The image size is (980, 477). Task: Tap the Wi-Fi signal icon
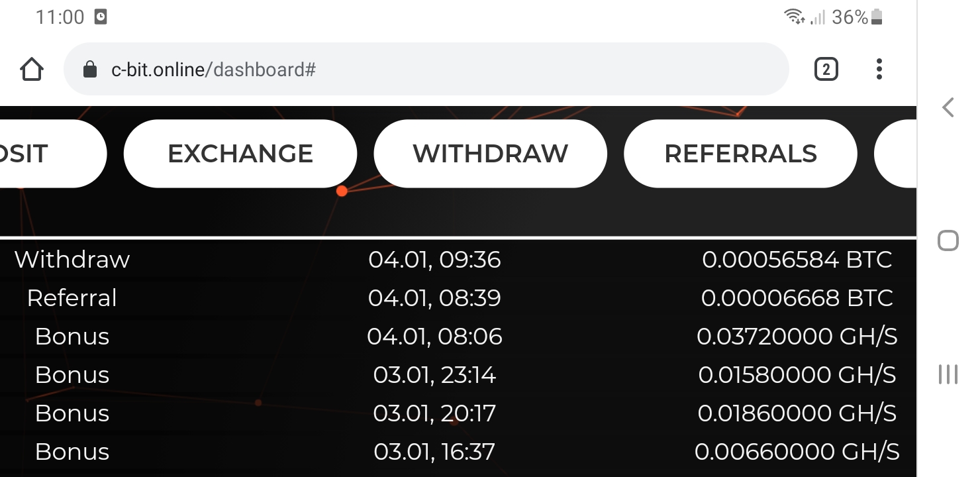coord(794,17)
